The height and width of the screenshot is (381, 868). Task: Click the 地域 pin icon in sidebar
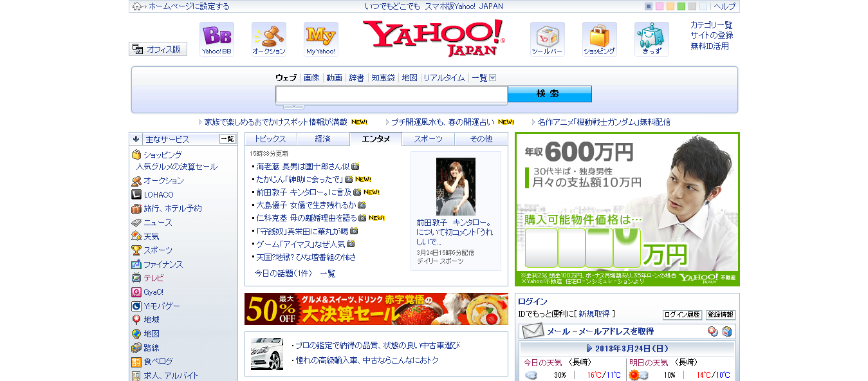[136, 320]
